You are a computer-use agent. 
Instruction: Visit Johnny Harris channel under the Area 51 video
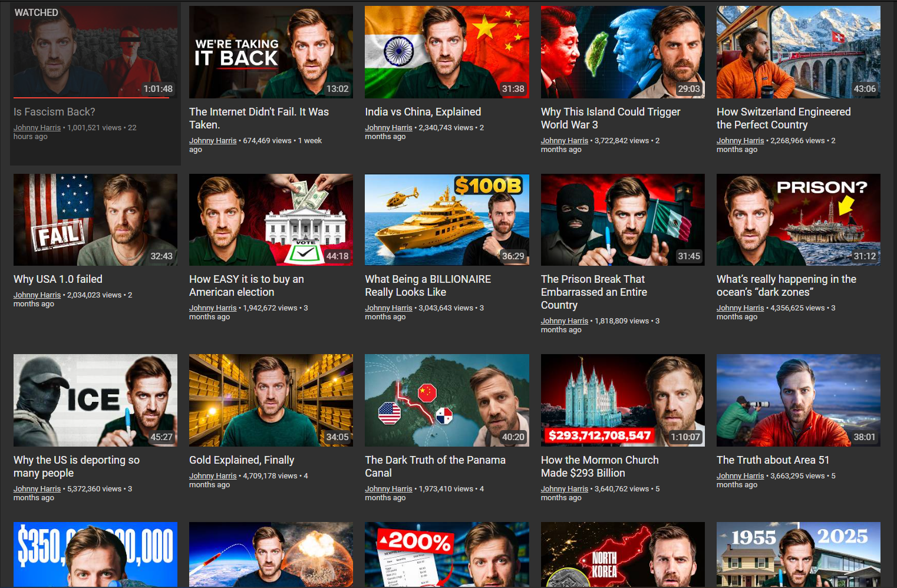(x=740, y=476)
